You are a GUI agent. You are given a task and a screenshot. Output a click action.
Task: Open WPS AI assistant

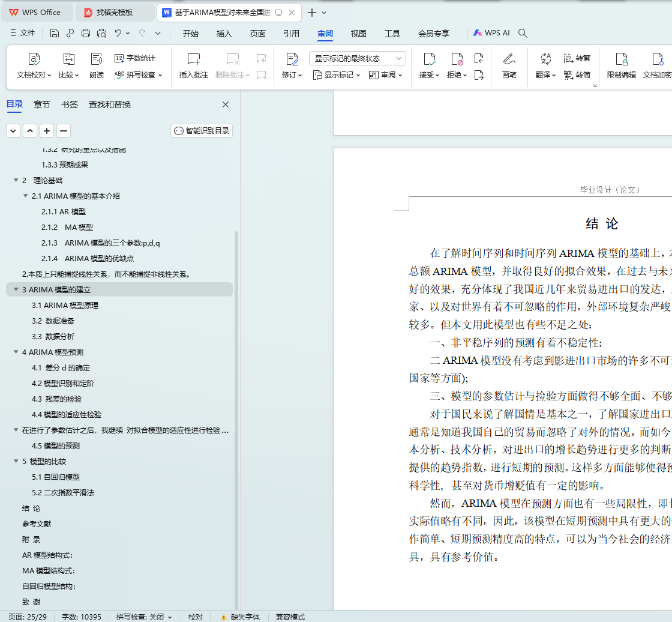coord(491,33)
